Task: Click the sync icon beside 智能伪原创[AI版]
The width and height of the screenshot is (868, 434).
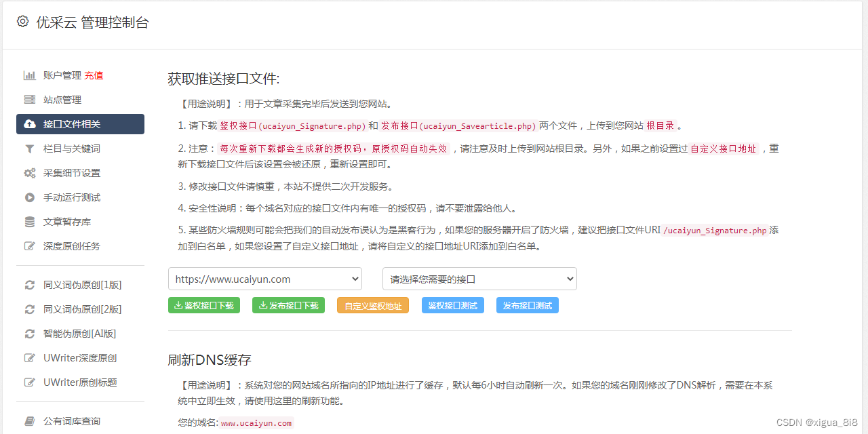Action: pyautogui.click(x=30, y=333)
